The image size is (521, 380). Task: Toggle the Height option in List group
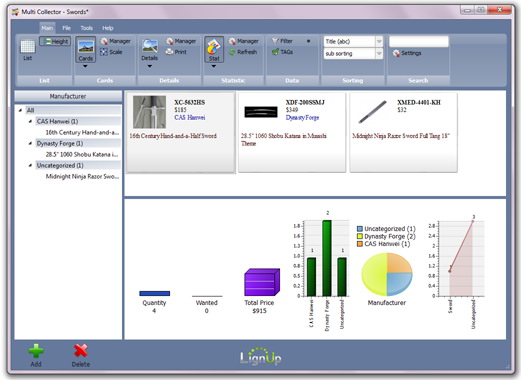(x=55, y=41)
